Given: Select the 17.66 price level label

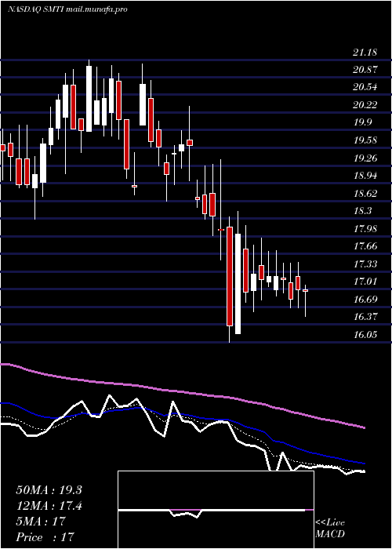Looking at the screenshot, I should [365, 246].
